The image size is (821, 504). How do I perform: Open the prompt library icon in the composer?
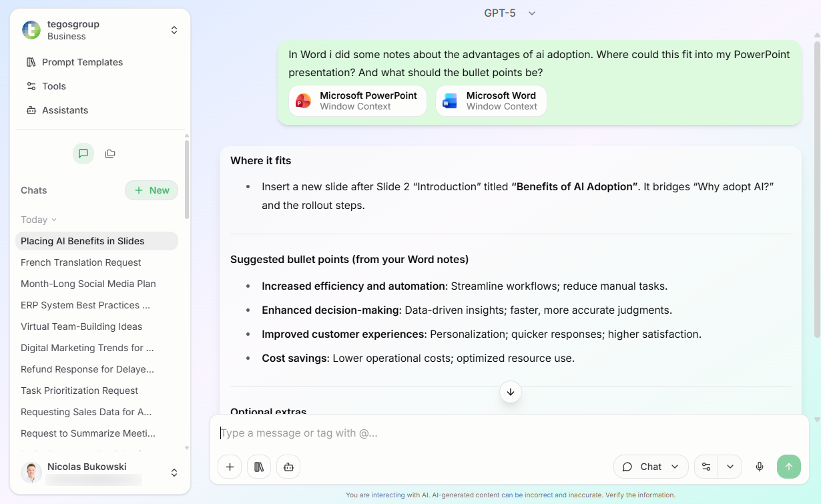pos(259,467)
